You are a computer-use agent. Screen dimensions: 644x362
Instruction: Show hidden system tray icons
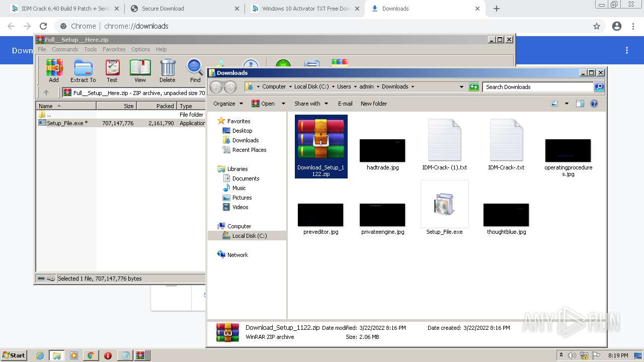click(x=561, y=355)
